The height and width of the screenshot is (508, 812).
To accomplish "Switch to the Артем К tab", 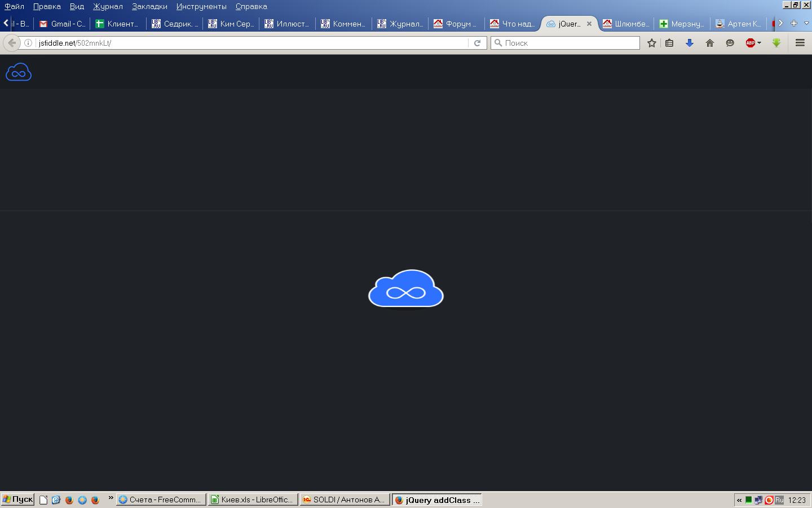I will [x=739, y=24].
